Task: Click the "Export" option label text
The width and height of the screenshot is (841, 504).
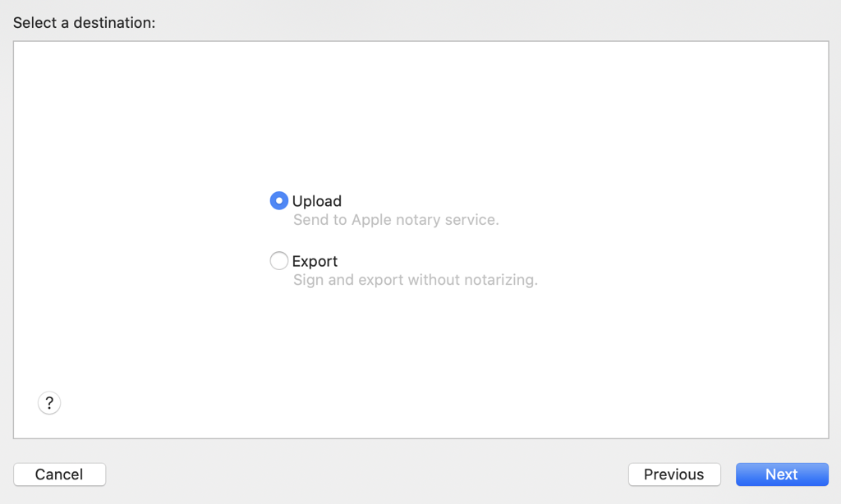Action: click(315, 261)
